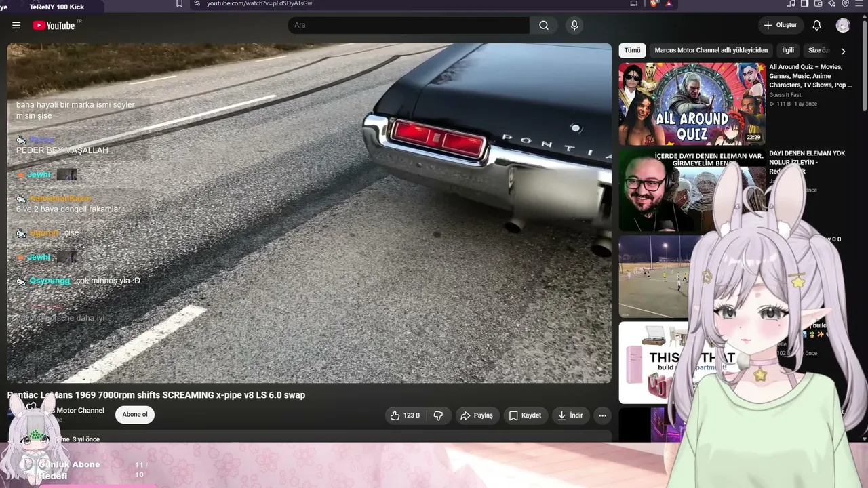868x488 pixels.
Task: Select the Marcus Motor Channel adlı yükleyiciden chip
Action: (x=711, y=50)
